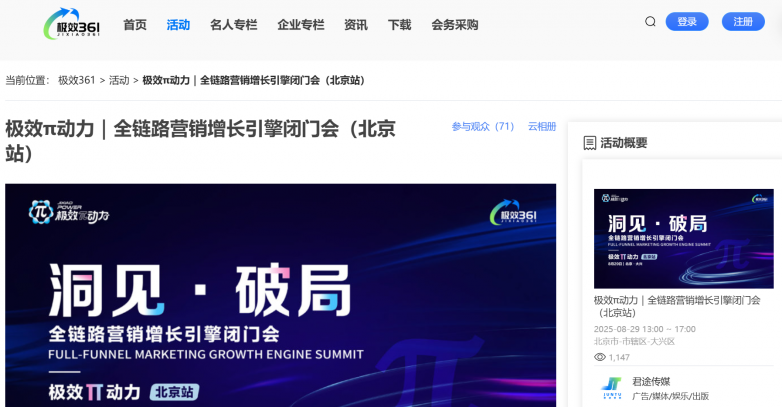This screenshot has height=407, width=782.
Task: Open the 参与观众 (71) link
Action: tap(483, 127)
